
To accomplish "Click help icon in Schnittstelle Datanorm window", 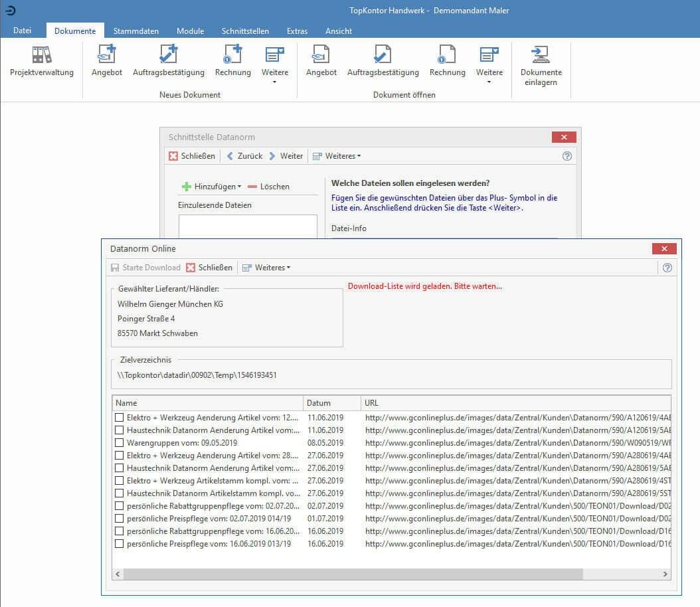I will [567, 156].
